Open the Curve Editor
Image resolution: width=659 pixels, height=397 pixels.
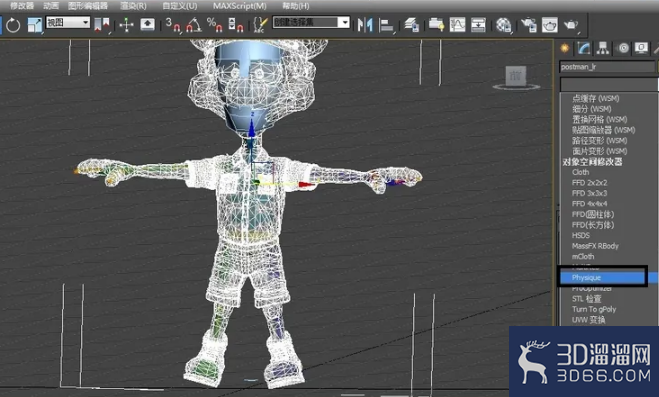[457, 25]
